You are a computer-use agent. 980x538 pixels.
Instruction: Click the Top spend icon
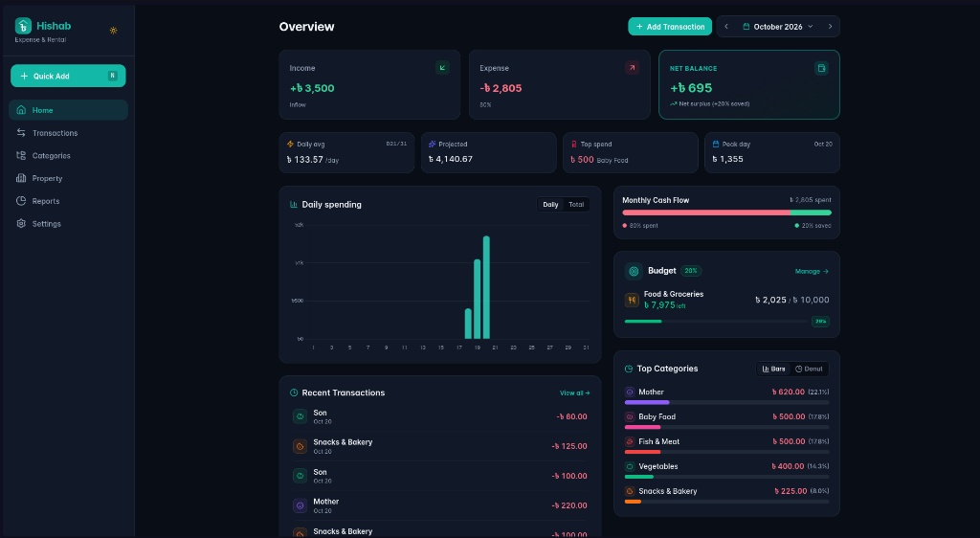[574, 144]
